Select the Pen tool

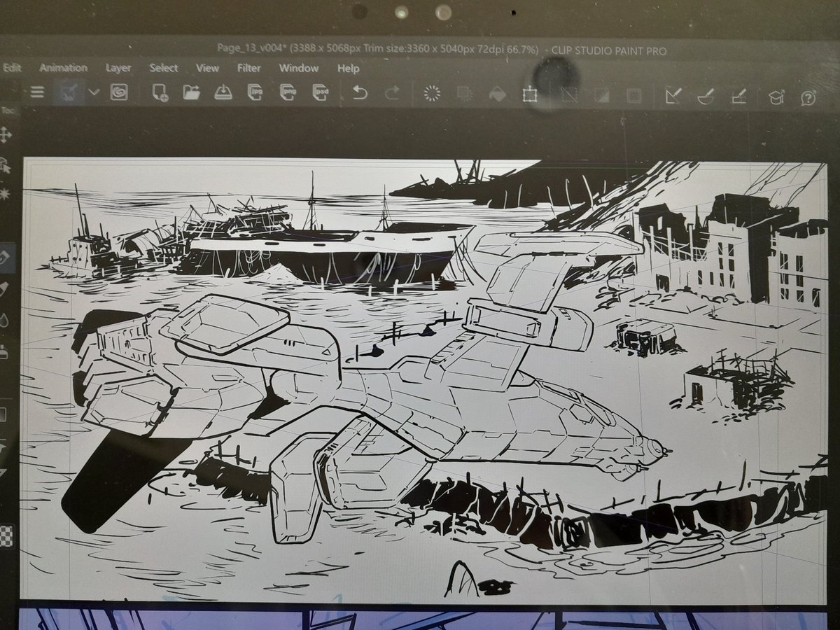click(4, 258)
